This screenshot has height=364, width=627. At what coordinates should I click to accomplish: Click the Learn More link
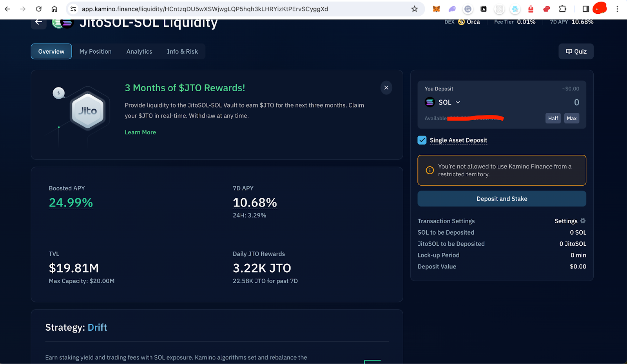(140, 132)
